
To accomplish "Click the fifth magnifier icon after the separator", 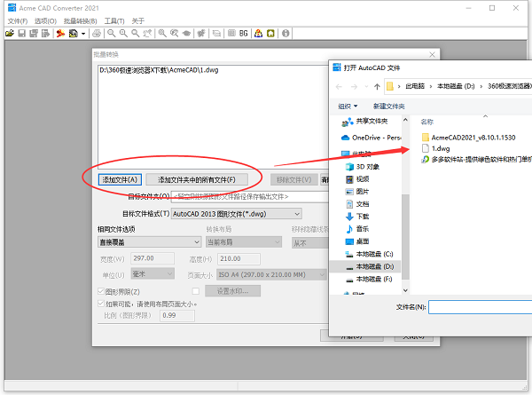I will click(x=162, y=33).
